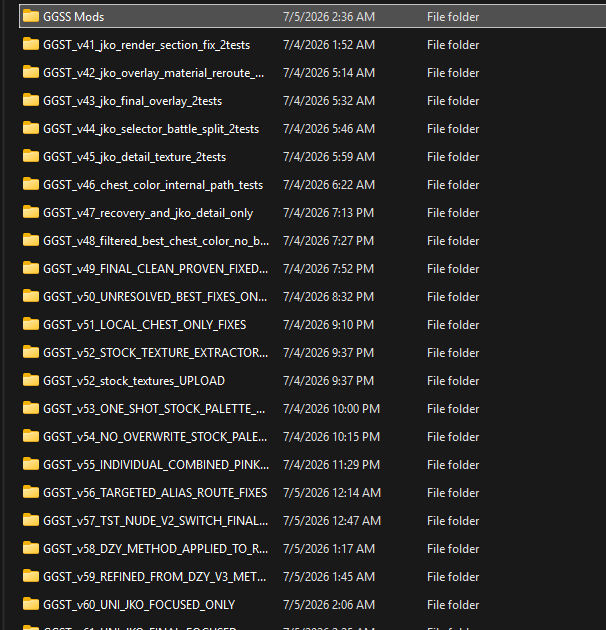Click the date 7/4/2026 11:29 PM
The image size is (606, 630).
pos(332,465)
